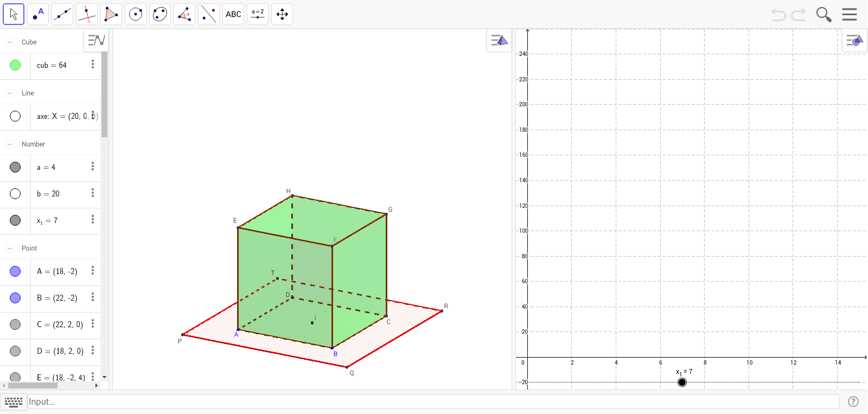The width and height of the screenshot is (868, 414).
Task: Click point R of the red base
Action: (442, 311)
